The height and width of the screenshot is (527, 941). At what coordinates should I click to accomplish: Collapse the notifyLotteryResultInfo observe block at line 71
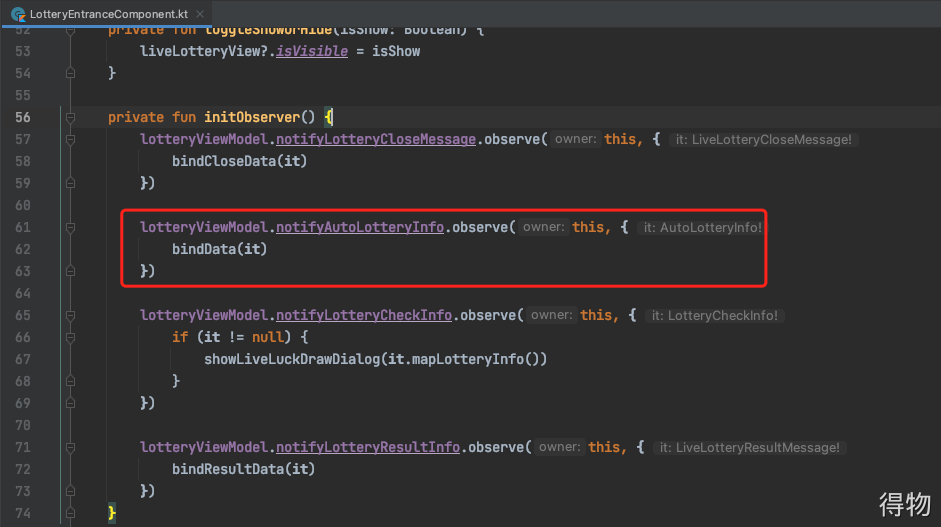pos(71,447)
